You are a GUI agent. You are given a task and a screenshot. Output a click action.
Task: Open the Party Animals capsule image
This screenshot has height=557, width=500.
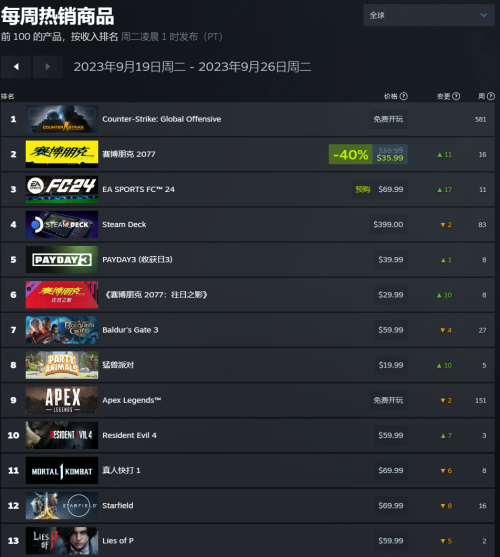(x=62, y=365)
